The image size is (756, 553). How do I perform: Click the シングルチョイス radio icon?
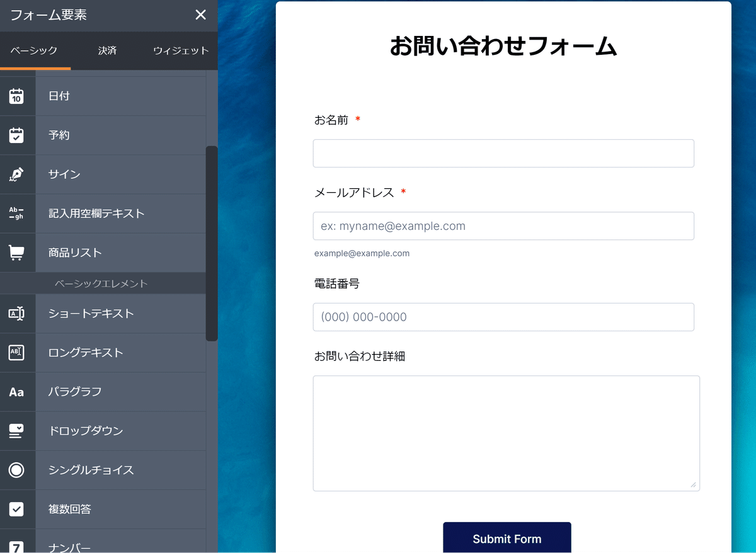pyautogui.click(x=16, y=470)
